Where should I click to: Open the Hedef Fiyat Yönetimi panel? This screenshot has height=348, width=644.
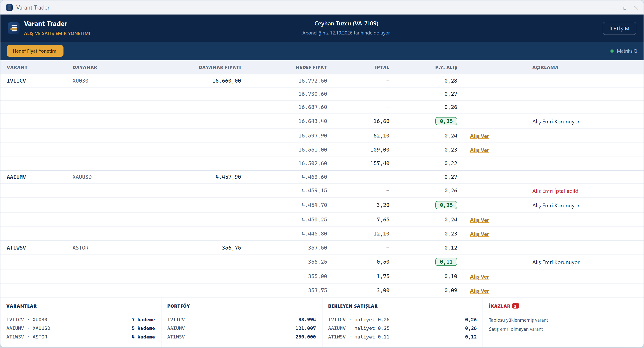pyautogui.click(x=35, y=51)
